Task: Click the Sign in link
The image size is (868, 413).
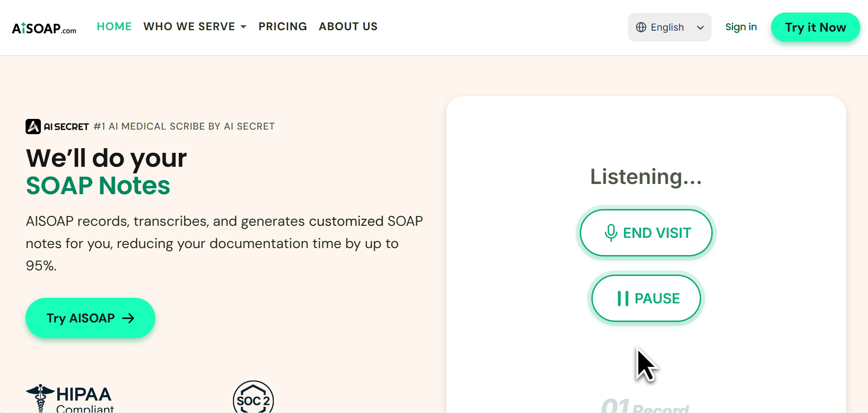Action: click(741, 27)
